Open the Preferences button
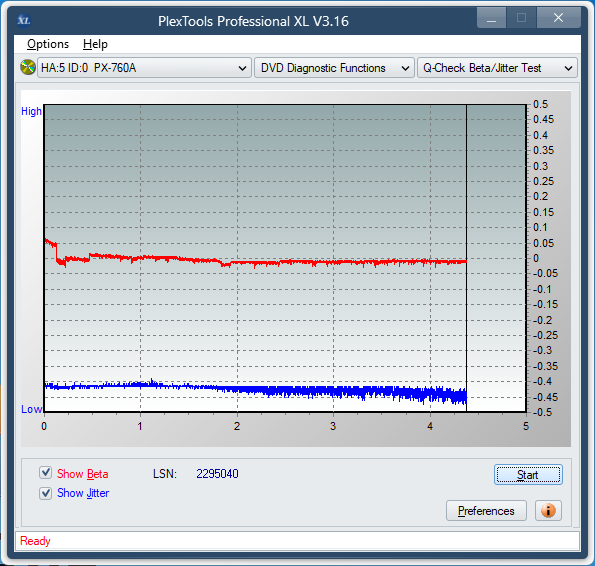The image size is (595, 566). click(x=486, y=511)
